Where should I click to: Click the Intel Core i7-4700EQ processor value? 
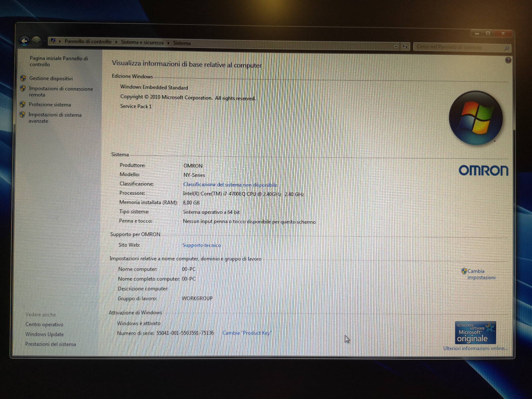tap(243, 194)
